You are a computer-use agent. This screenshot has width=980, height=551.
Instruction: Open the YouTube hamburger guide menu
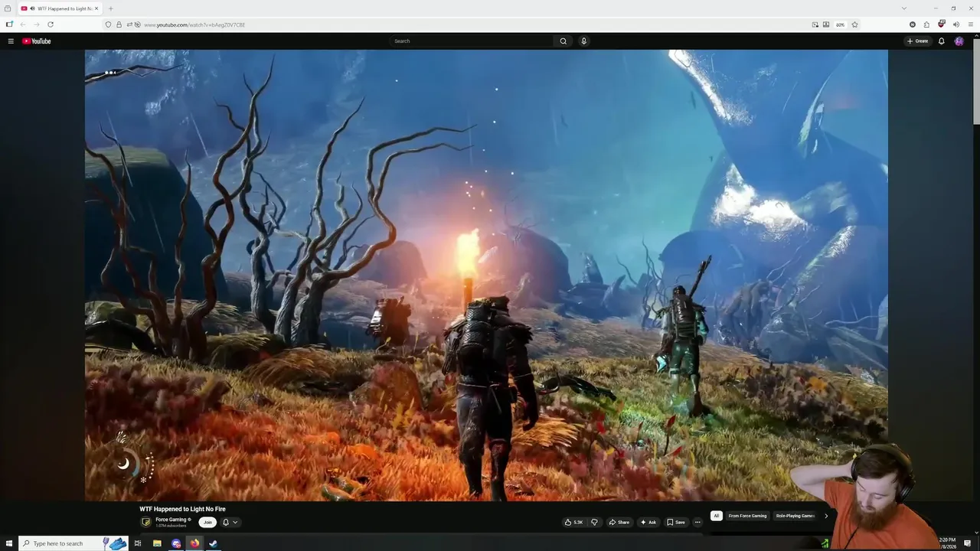point(11,41)
